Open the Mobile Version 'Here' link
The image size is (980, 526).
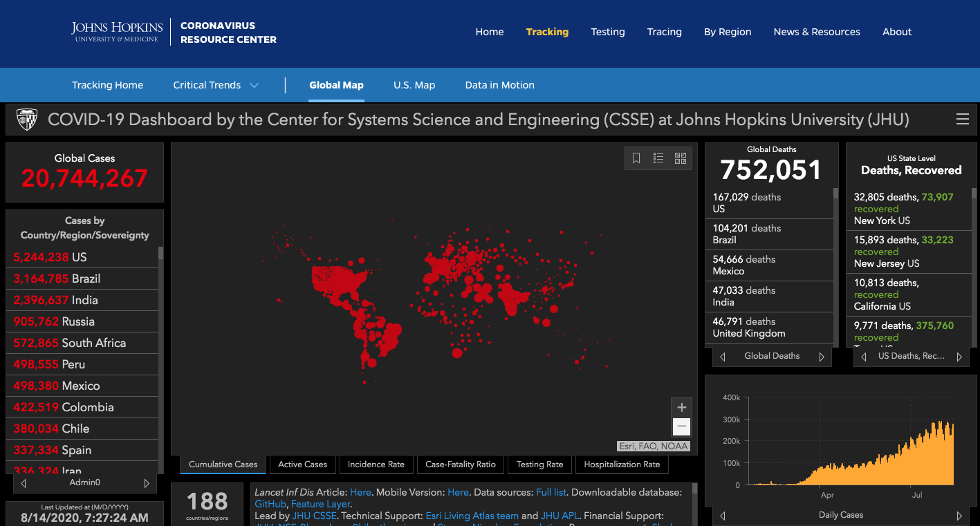pos(458,492)
